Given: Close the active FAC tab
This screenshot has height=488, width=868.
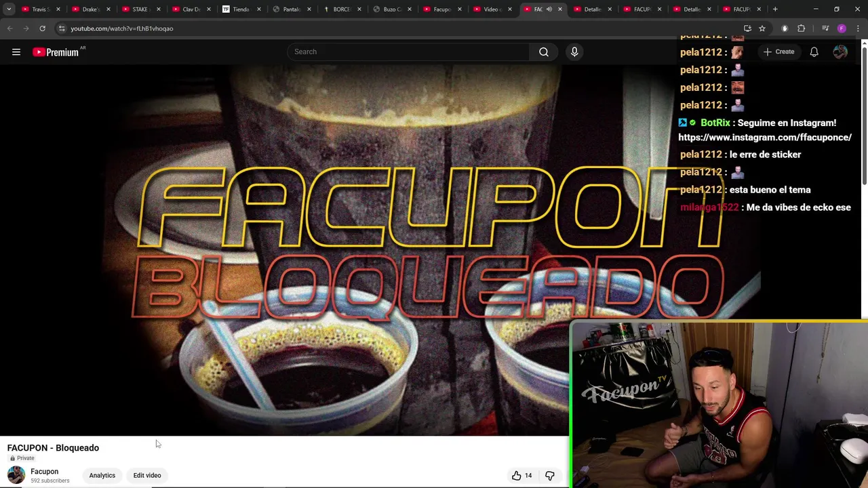Looking at the screenshot, I should pyautogui.click(x=560, y=9).
